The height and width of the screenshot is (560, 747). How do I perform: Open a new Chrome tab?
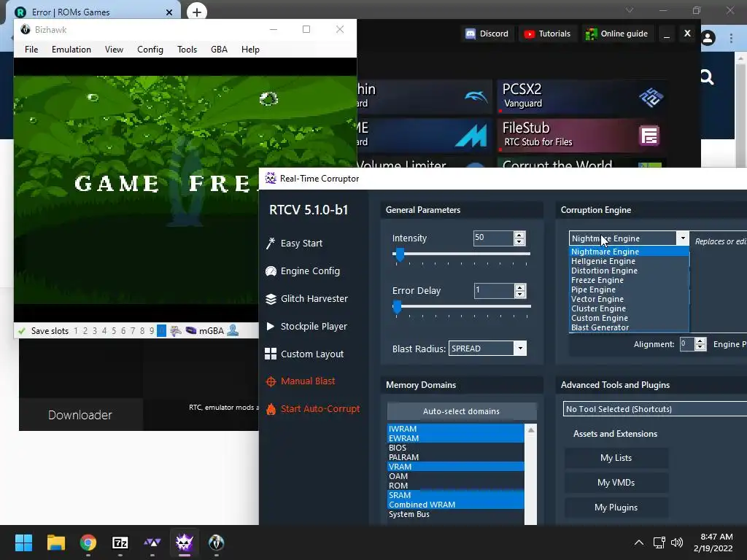pos(197,12)
